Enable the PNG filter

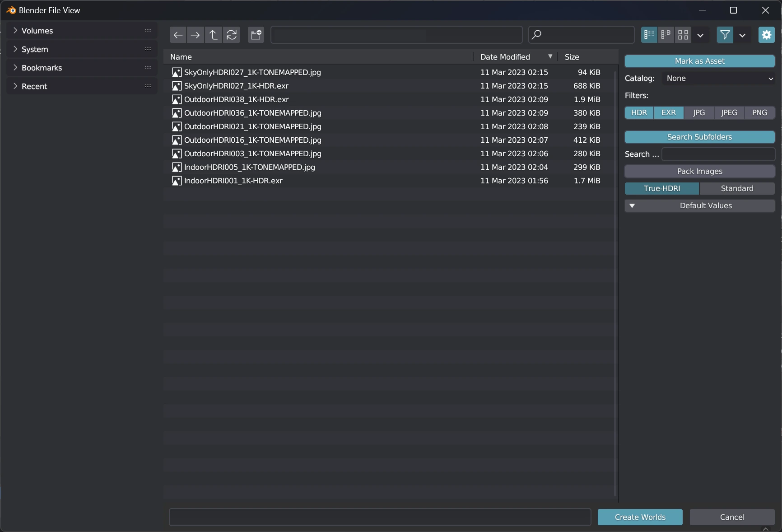pyautogui.click(x=759, y=112)
